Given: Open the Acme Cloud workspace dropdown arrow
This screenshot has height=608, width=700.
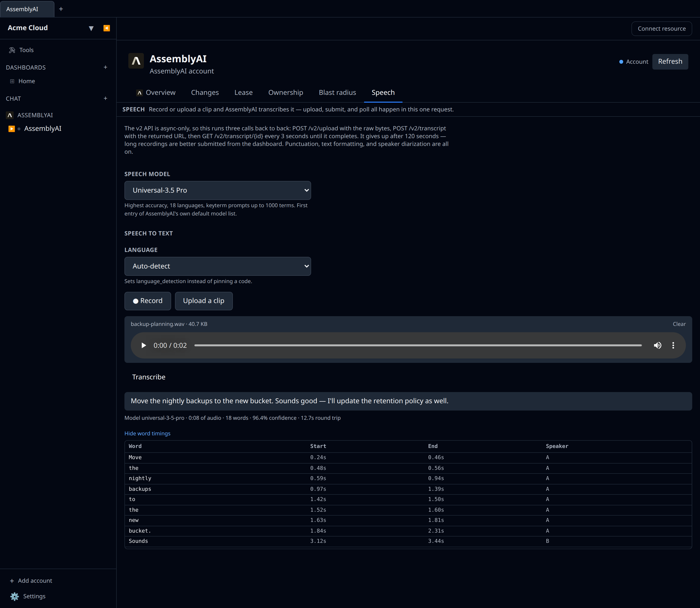Looking at the screenshot, I should pyautogui.click(x=91, y=28).
